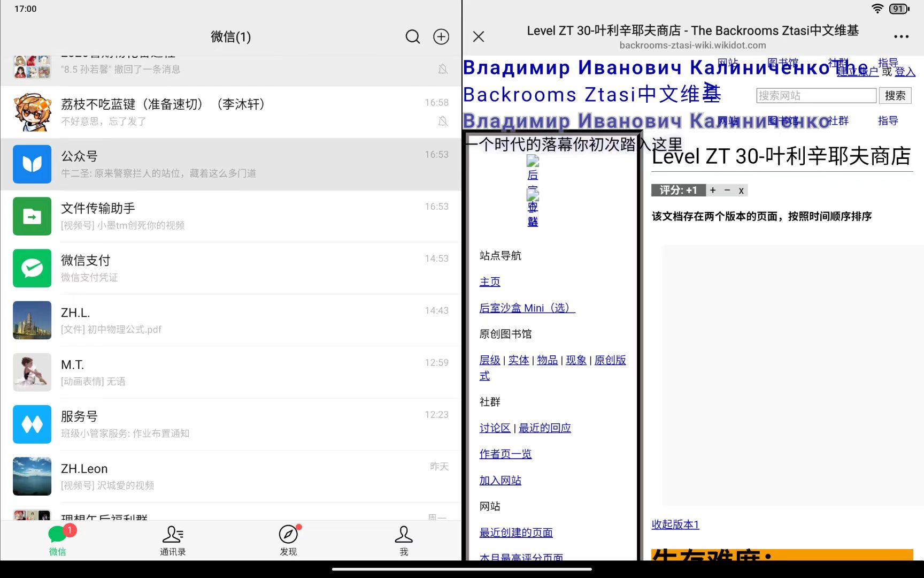Click the 评分: +1 rating label
The height and width of the screenshot is (578, 924).
tap(679, 190)
